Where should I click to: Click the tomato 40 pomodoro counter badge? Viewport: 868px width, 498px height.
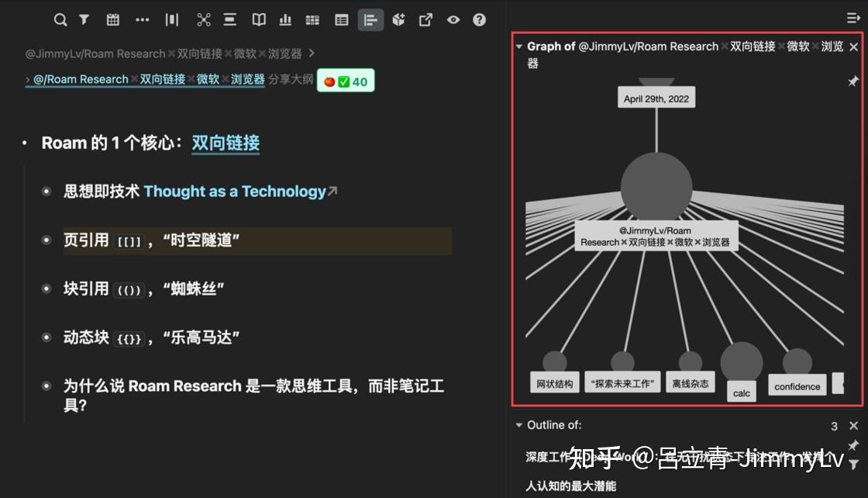tap(346, 80)
